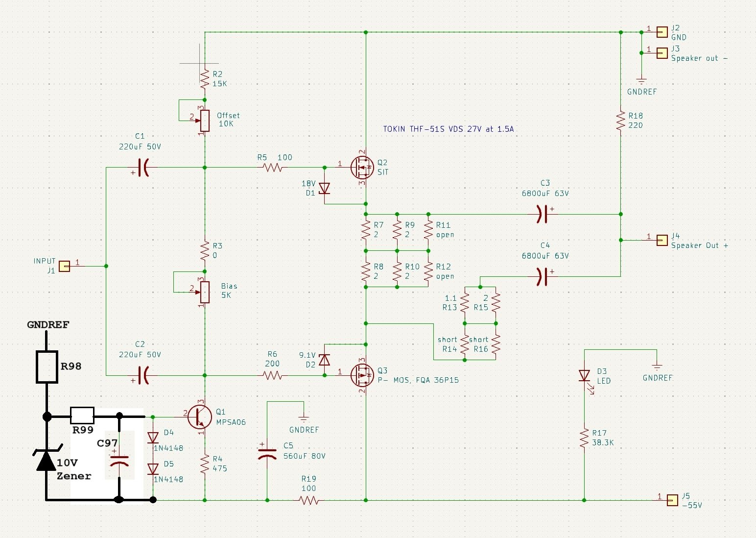
Task: Click the R16 short resistor symbol
Action: click(496, 344)
